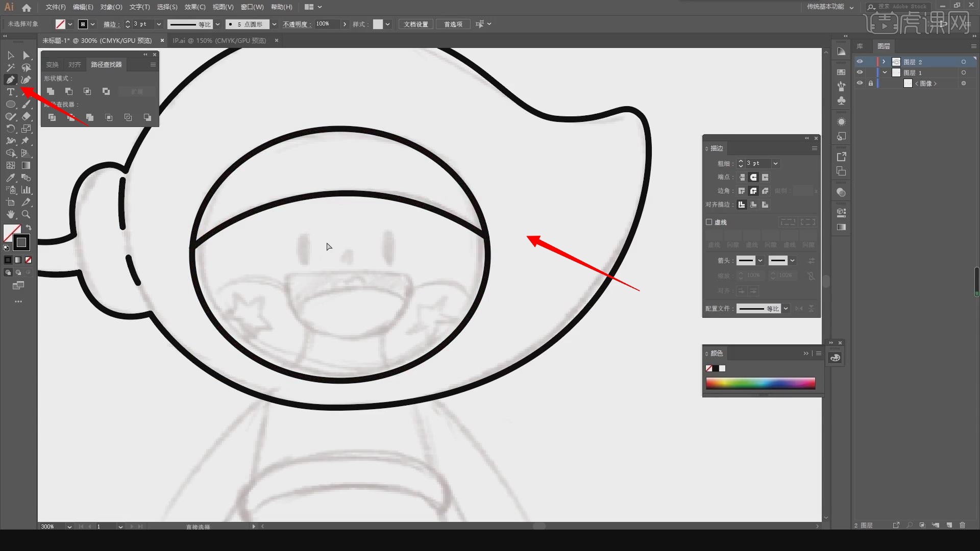Choose the projecting cap stroke option

click(765, 177)
